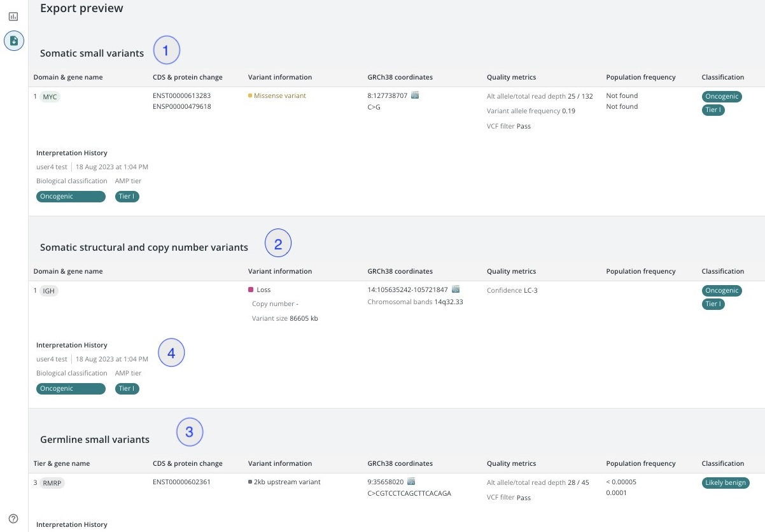
Task: Click the Germline small variants heading
Action: click(95, 439)
